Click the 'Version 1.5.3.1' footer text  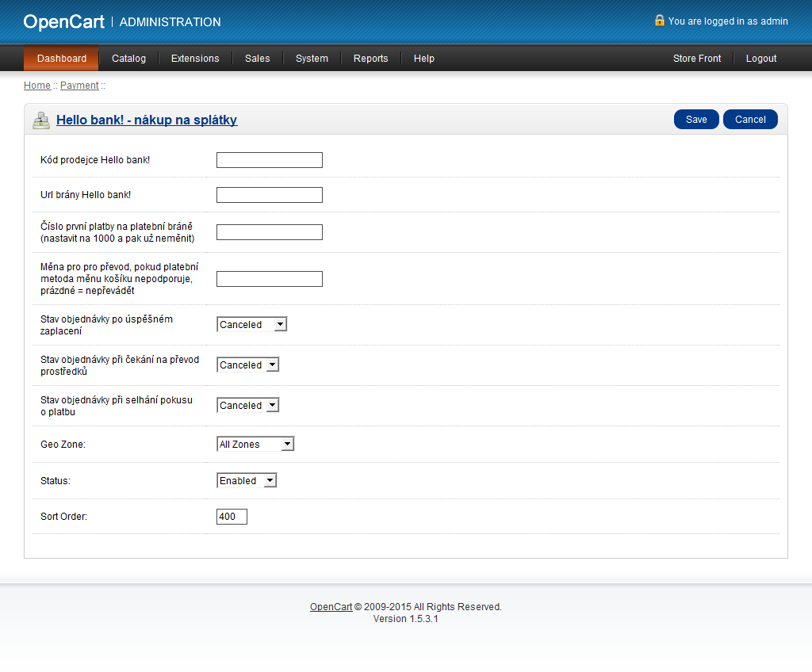tap(405, 619)
